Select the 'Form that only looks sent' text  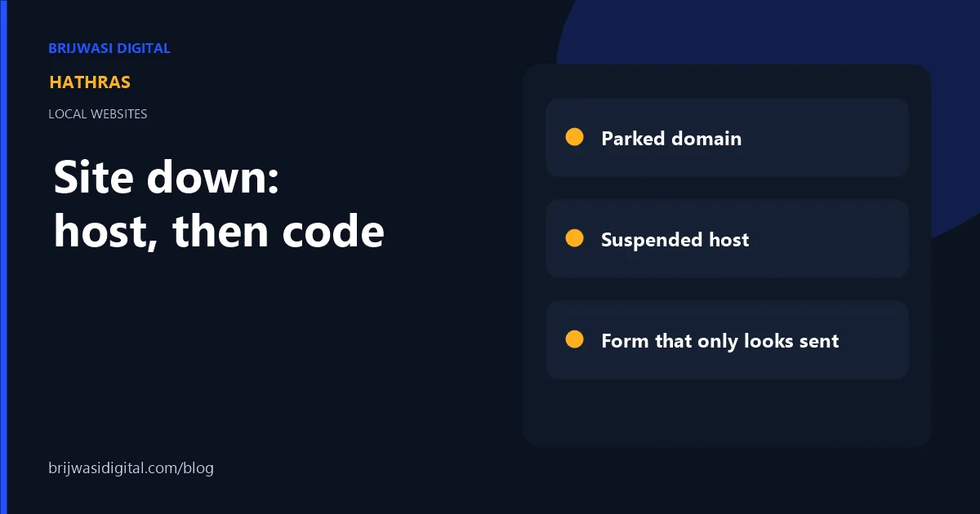point(719,340)
